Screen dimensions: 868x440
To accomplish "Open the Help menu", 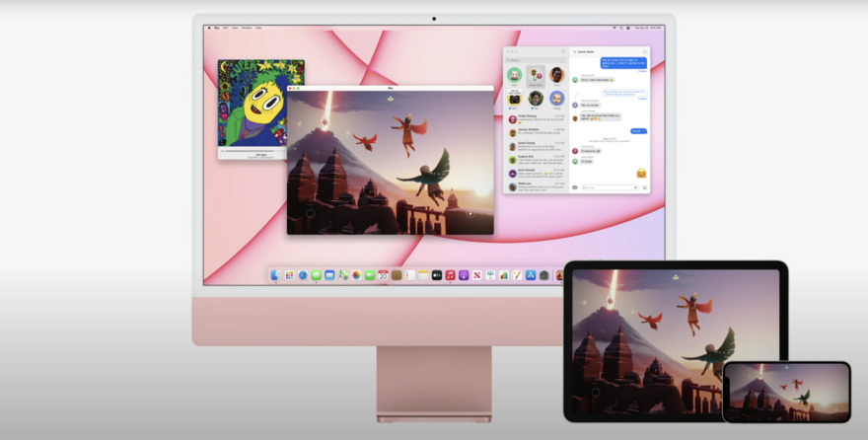I will point(258,28).
